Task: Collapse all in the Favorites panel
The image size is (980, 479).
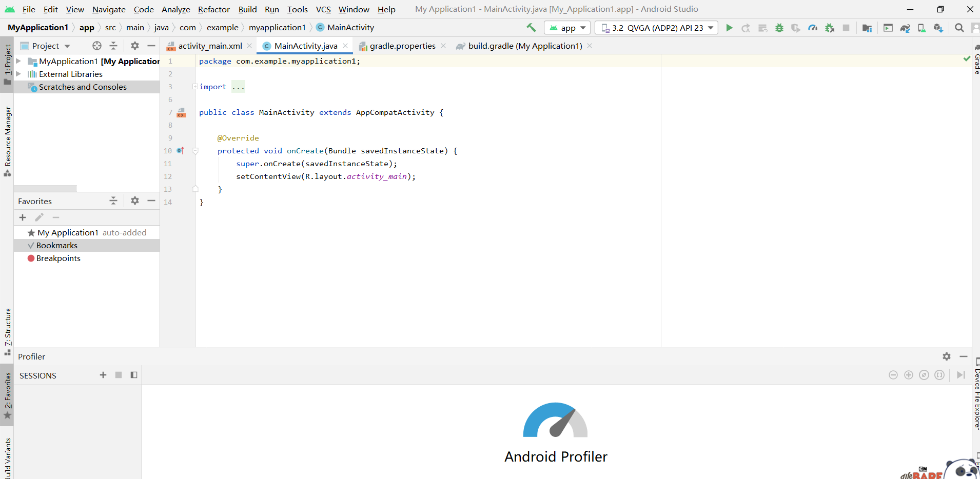Action: pos(113,201)
